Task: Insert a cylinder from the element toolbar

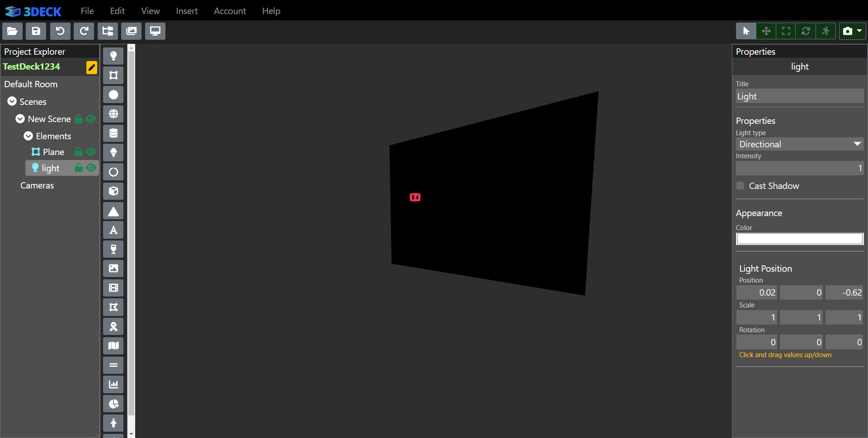Action: pos(113,133)
